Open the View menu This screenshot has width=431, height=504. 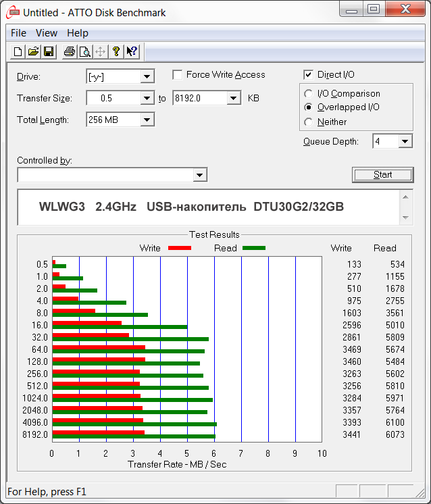pos(47,32)
